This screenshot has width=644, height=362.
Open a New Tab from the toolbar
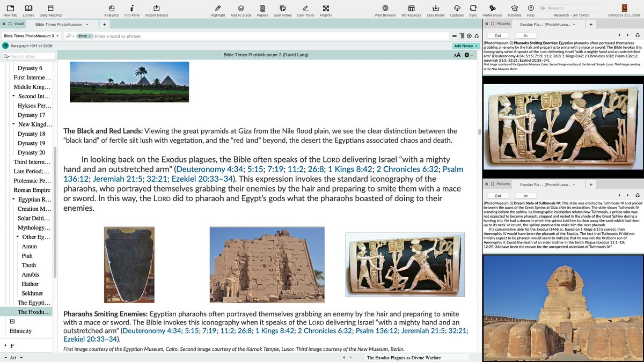tap(10, 10)
